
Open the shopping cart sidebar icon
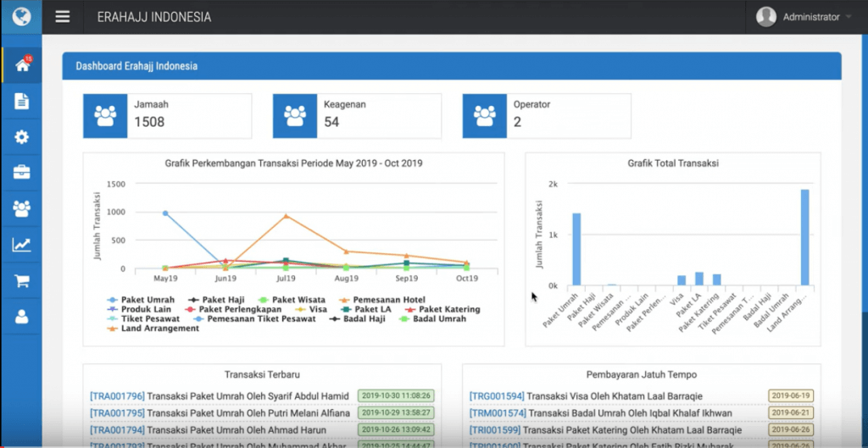[21, 281]
